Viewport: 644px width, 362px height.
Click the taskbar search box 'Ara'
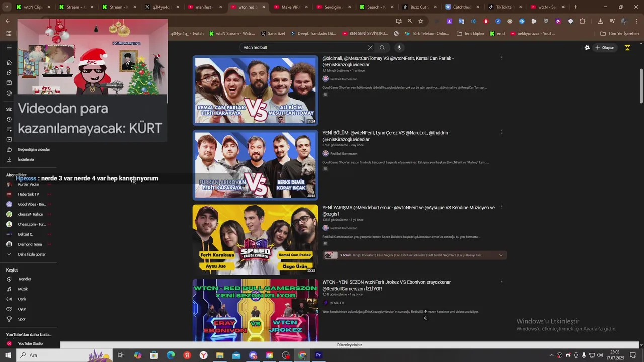(64, 355)
